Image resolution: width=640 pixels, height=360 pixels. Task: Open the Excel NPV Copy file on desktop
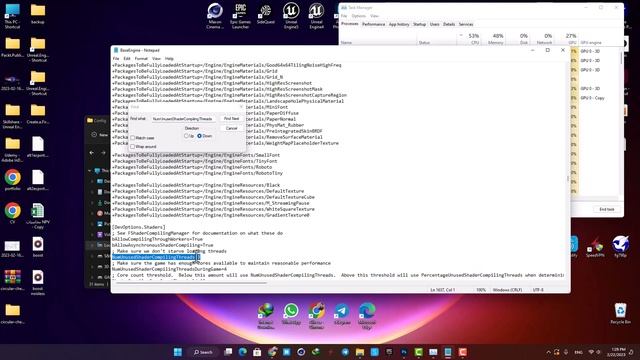tap(38, 216)
